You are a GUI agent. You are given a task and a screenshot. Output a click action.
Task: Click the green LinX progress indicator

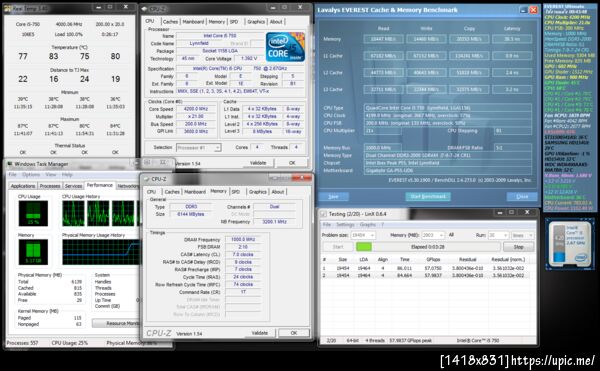coord(364,247)
